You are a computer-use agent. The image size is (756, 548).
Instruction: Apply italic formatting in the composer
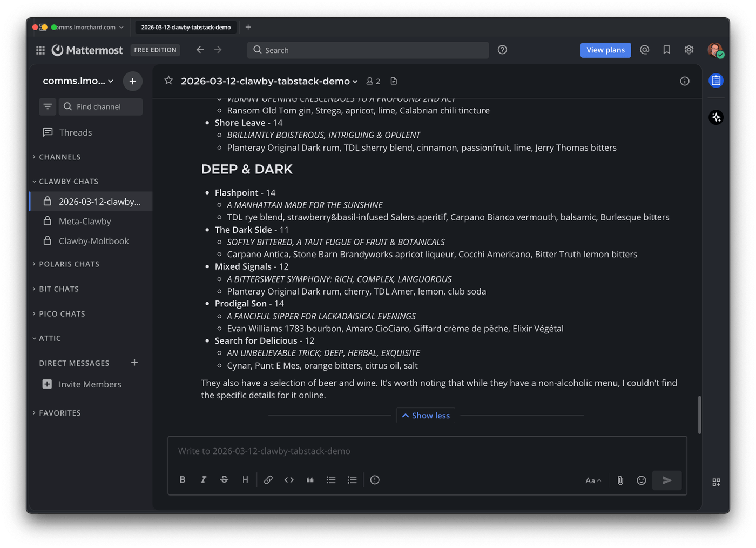click(x=204, y=480)
